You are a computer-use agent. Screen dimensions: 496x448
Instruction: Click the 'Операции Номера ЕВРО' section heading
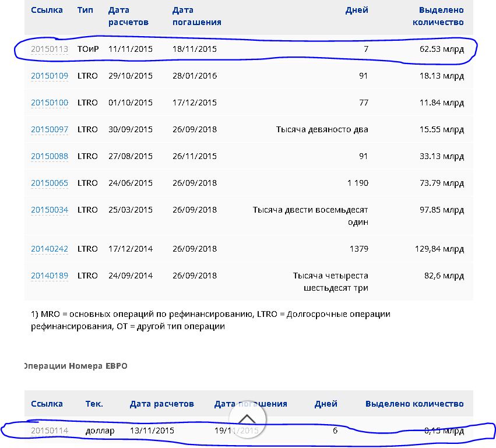tap(76, 366)
